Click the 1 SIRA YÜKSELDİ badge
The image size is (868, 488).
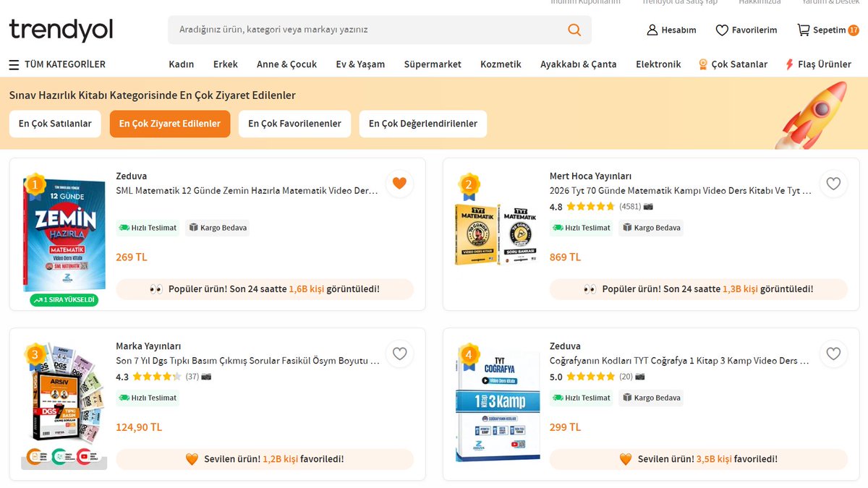click(x=64, y=300)
